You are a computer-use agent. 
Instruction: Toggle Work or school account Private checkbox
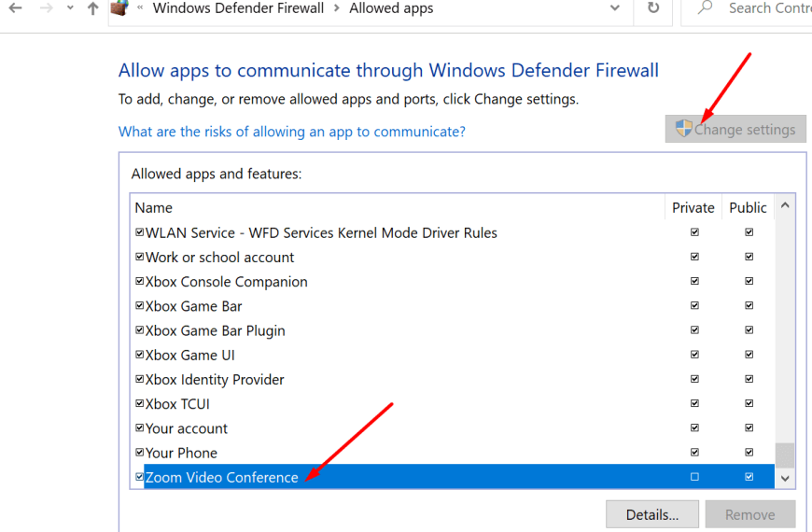[x=694, y=257]
